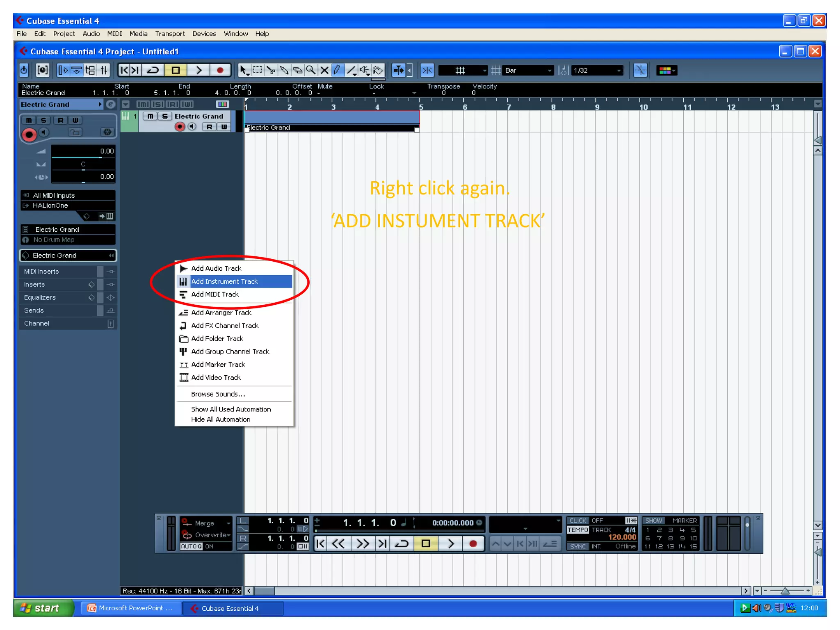Click Browse Sounds... entry

pyautogui.click(x=235, y=394)
